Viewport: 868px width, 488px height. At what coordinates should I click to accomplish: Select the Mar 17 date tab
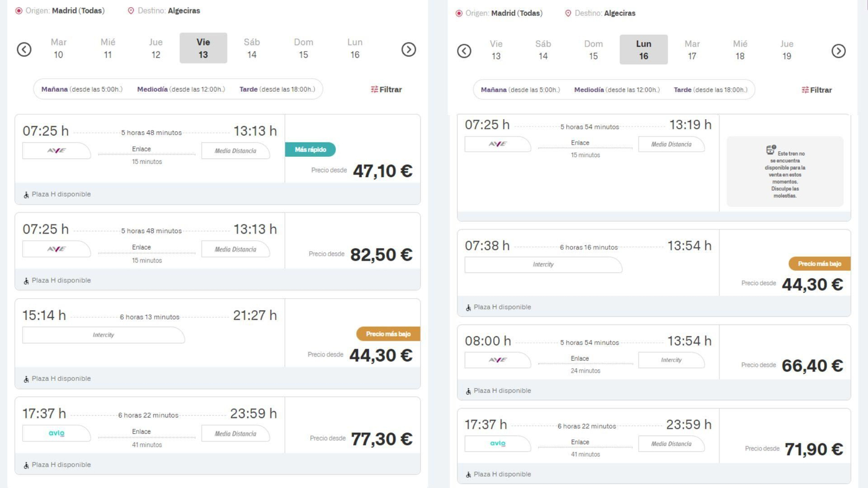coord(692,49)
